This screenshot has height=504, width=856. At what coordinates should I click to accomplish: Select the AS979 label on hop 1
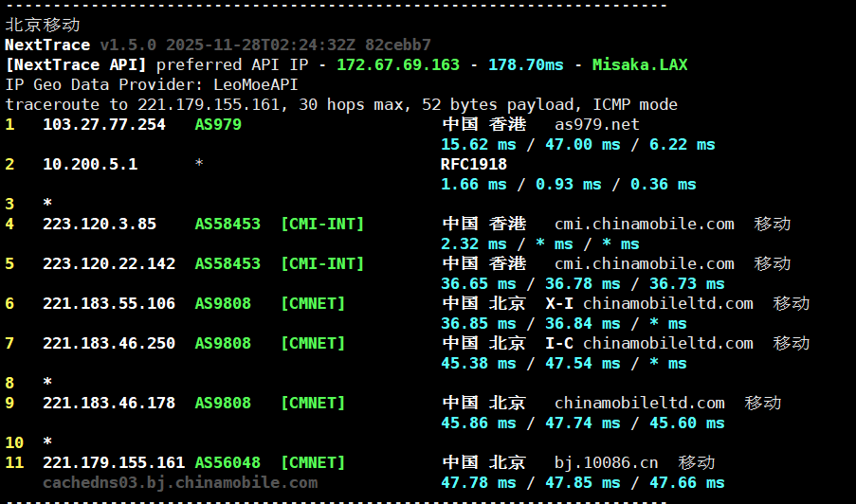pyautogui.click(x=218, y=124)
